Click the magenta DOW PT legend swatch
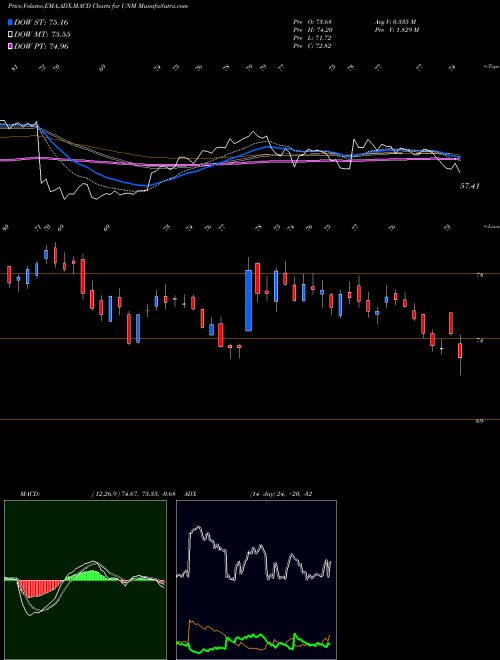Screen dimensions: 500x660 click(10, 46)
